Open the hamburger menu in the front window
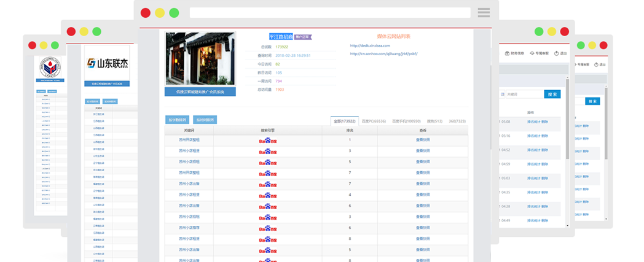The height and width of the screenshot is (262, 644). [x=484, y=12]
